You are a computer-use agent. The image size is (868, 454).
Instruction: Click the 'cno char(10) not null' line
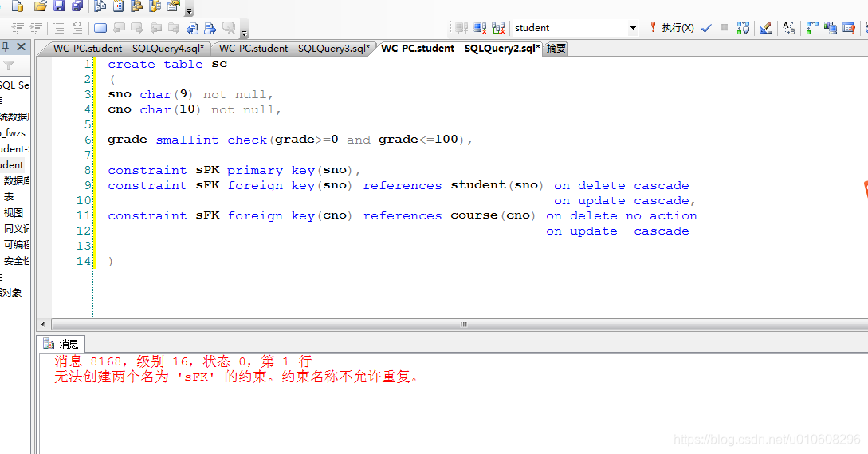pyautogui.click(x=194, y=110)
